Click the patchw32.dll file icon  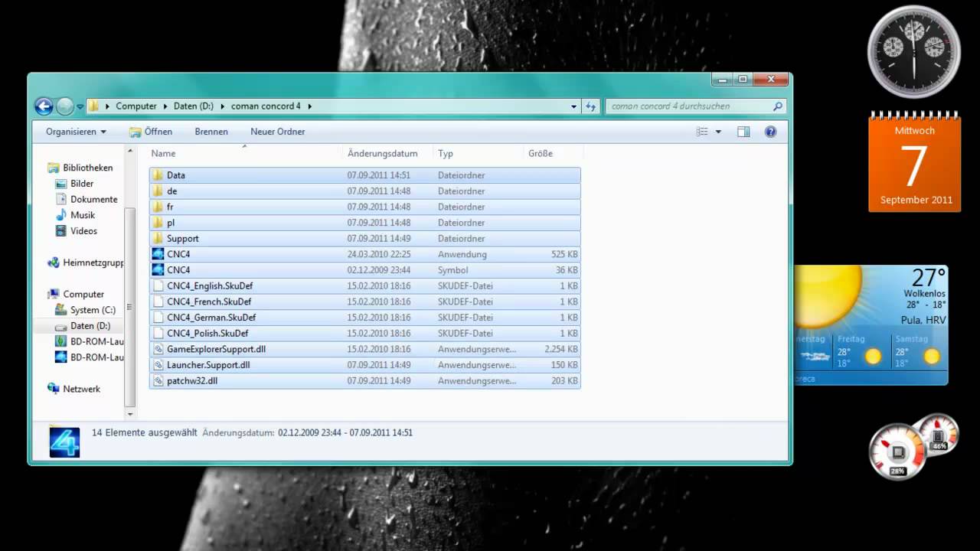(158, 380)
